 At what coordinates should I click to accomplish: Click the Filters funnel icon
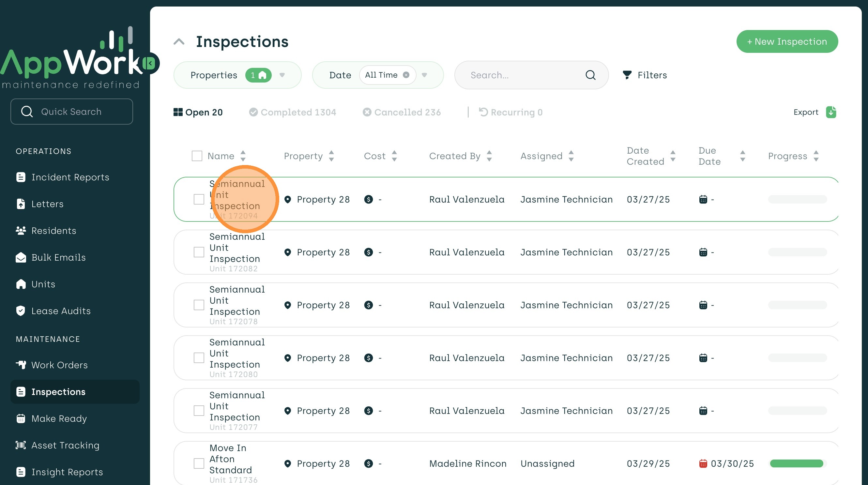(x=627, y=75)
